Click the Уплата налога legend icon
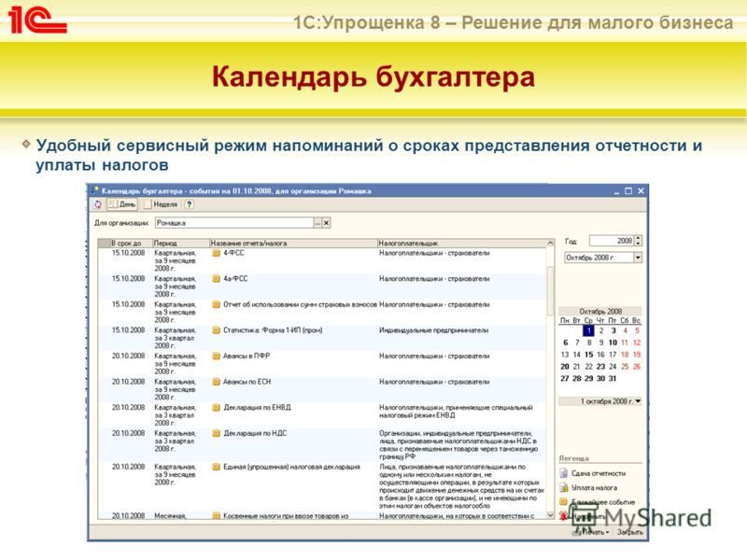Viewport: 747px width, 560px height. tap(564, 487)
